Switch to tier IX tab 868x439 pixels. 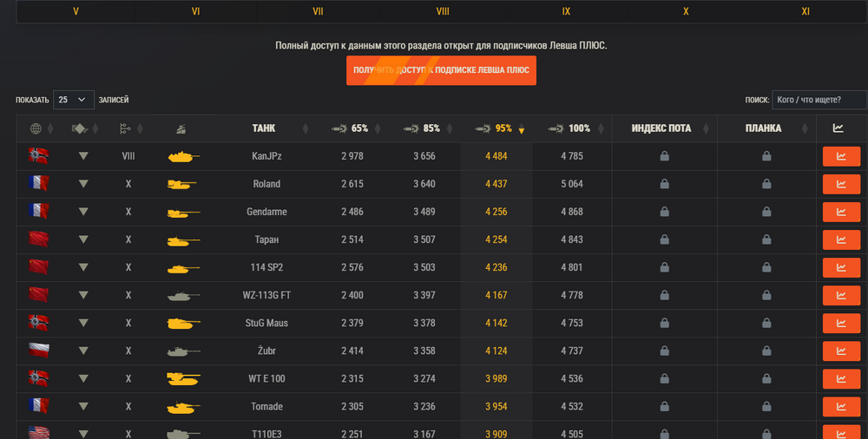[x=566, y=11]
